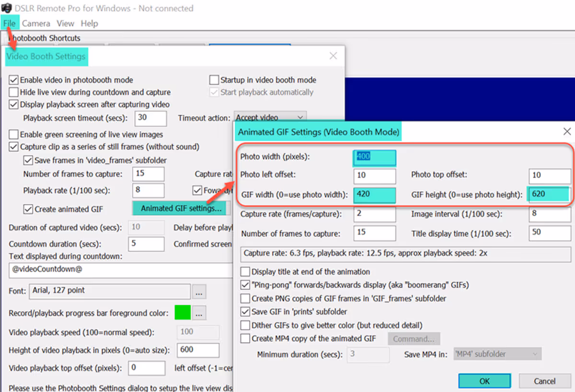Click the Image interval field
Screen dimensions: 575x392
click(550, 214)
